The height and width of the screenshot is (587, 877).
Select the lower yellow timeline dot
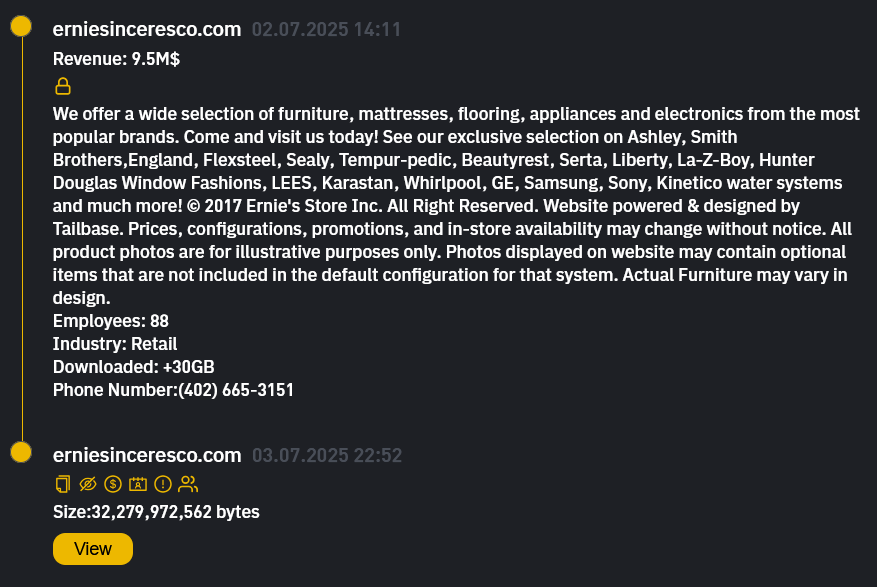click(x=21, y=453)
